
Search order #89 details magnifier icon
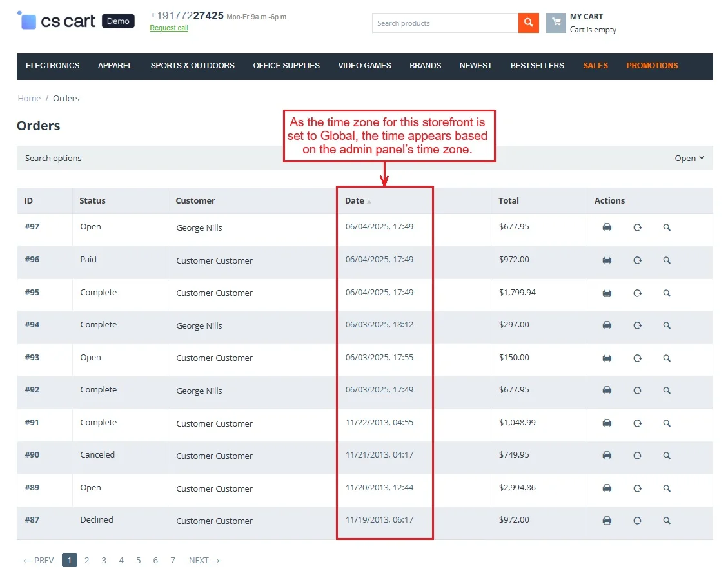pos(667,488)
